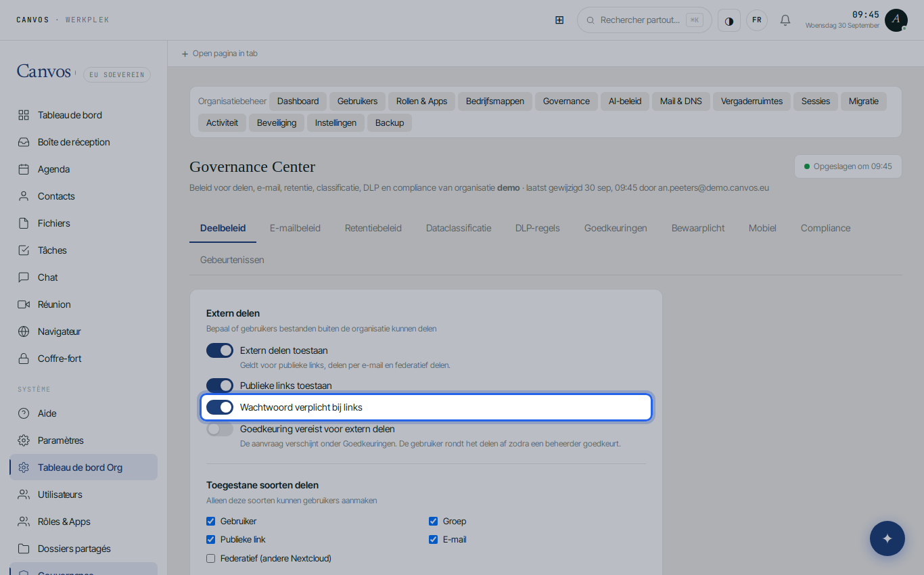Open the user avatar menu

[x=896, y=20]
